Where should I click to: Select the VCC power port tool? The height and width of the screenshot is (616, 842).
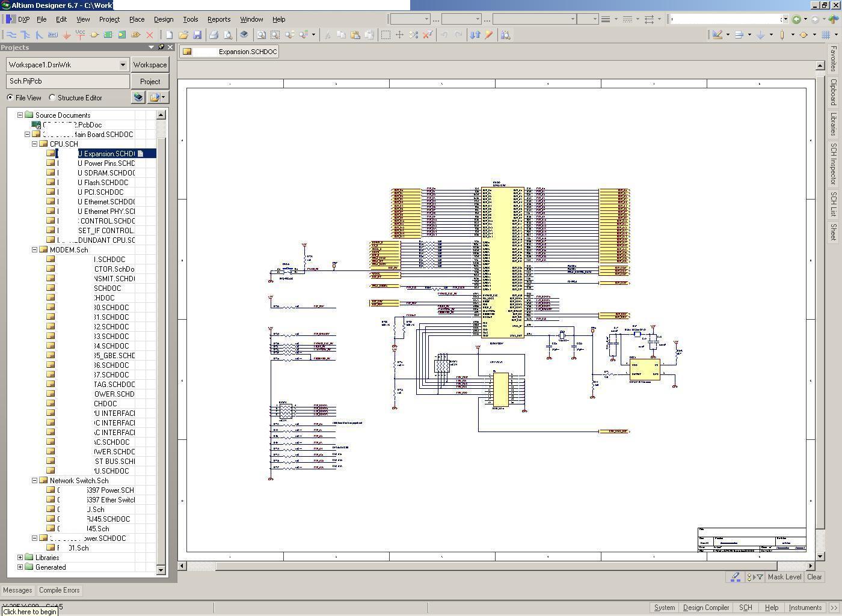coord(80,34)
